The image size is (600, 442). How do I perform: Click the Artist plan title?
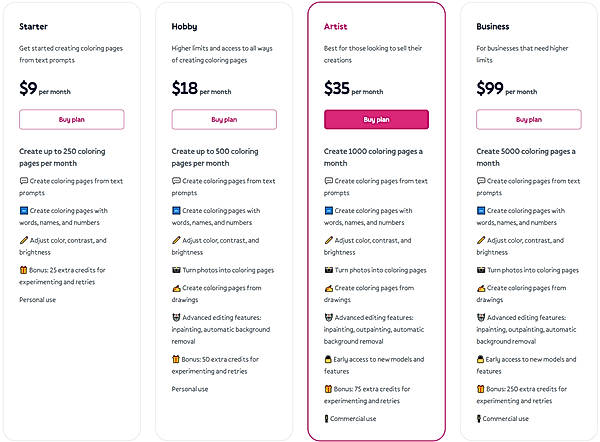[x=335, y=27]
